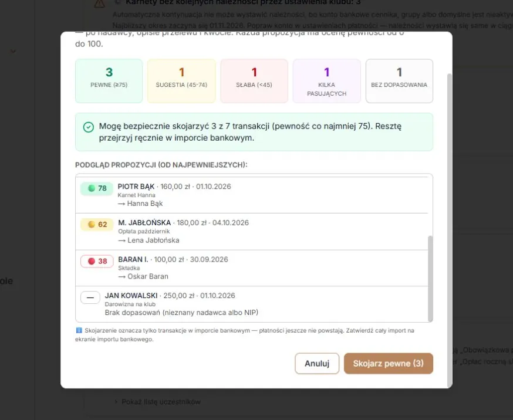513x420 pixels.
Task: Click the suggested match Lena Jabłońska
Action: [153, 241]
